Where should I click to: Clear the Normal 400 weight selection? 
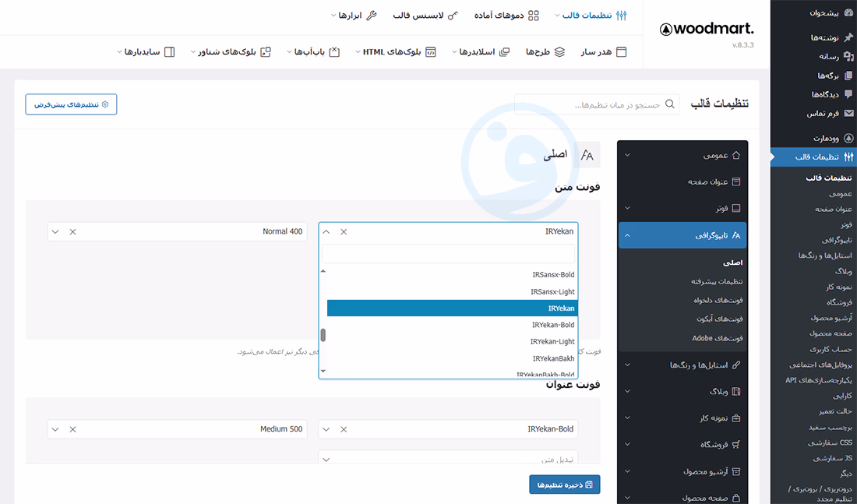coord(72,232)
